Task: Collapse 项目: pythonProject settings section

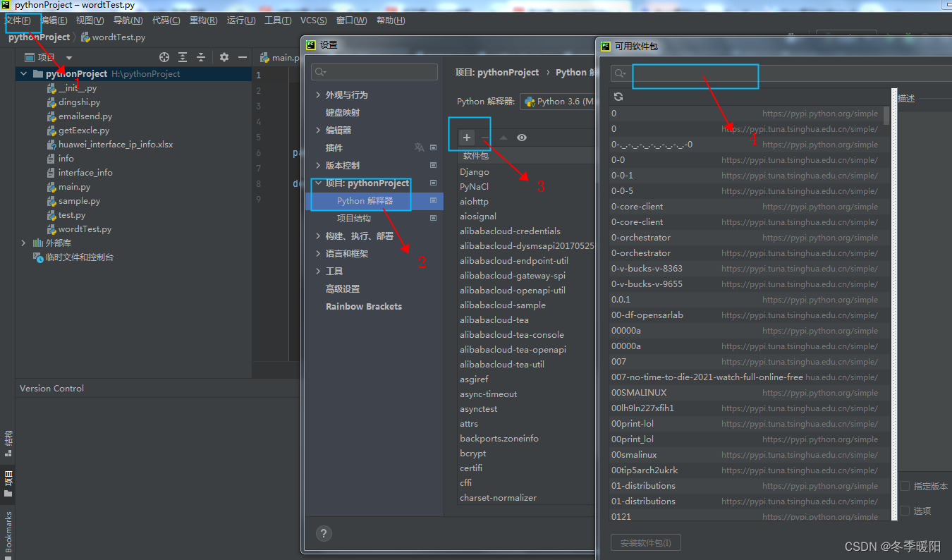Action: click(318, 183)
